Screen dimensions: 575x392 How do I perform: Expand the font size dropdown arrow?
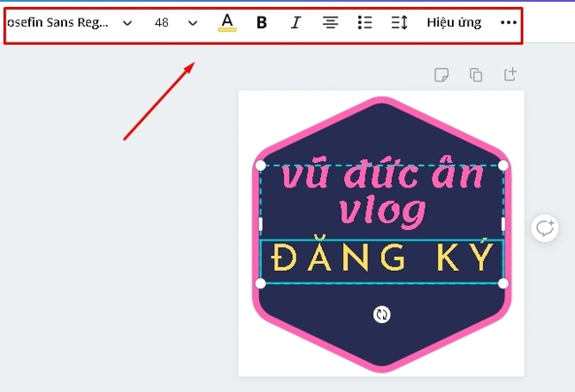[x=193, y=23]
